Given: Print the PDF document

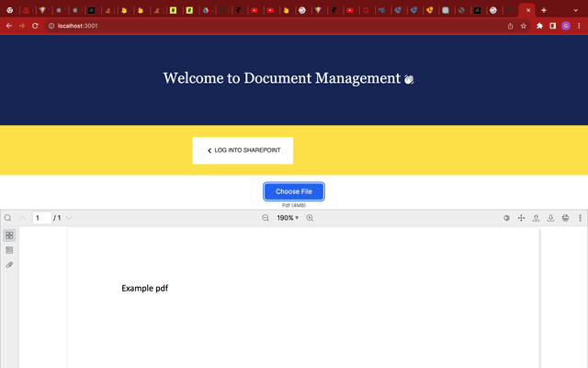Looking at the screenshot, I should pyautogui.click(x=565, y=218).
